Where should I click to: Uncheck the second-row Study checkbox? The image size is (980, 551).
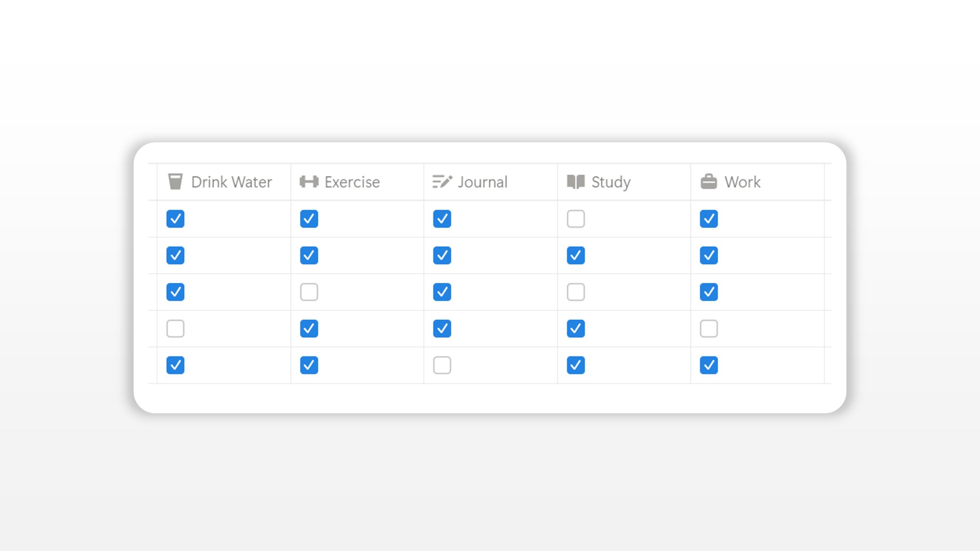coord(575,255)
